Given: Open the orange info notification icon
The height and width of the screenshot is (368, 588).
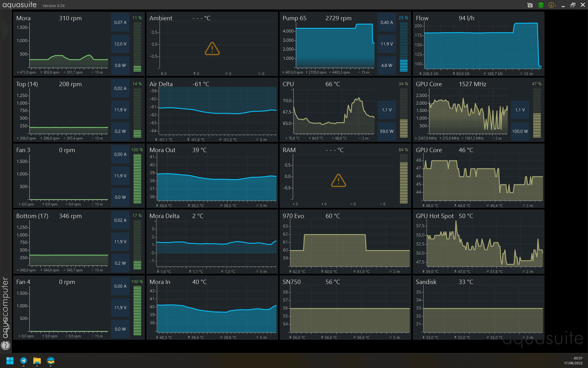Looking at the screenshot, I should [552, 5].
